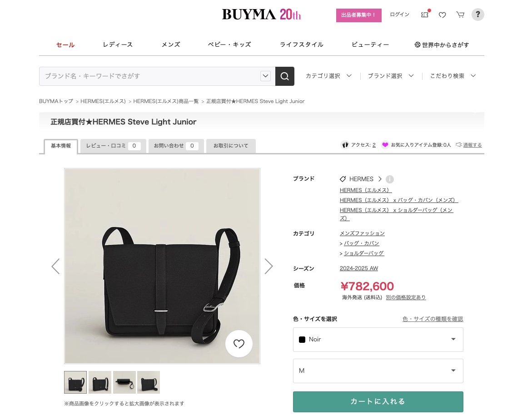Image resolution: width=527 pixels, height=420 pixels.
Task: Expand the search box suggestion chevron
Action: 265,76
